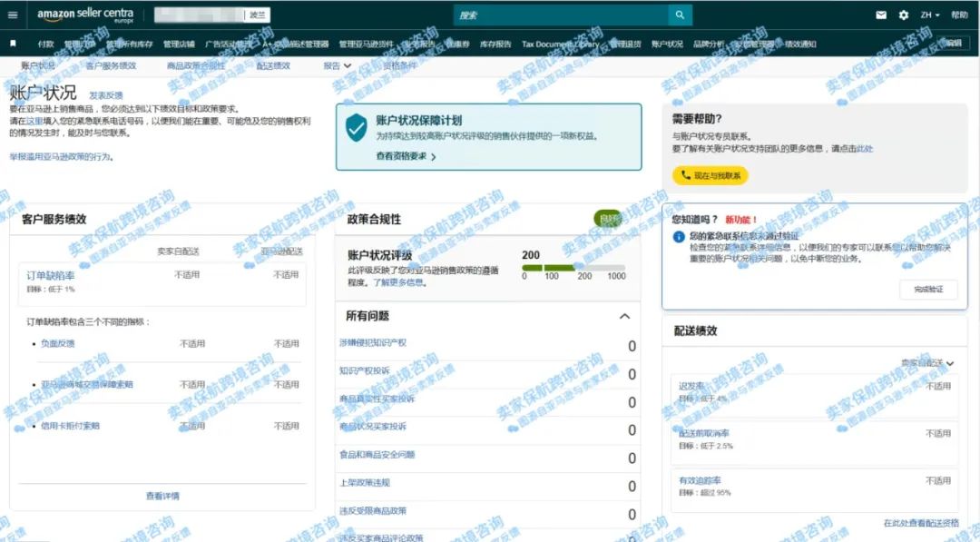Expand the 报告 dropdown menu
980x542 pixels.
(337, 65)
